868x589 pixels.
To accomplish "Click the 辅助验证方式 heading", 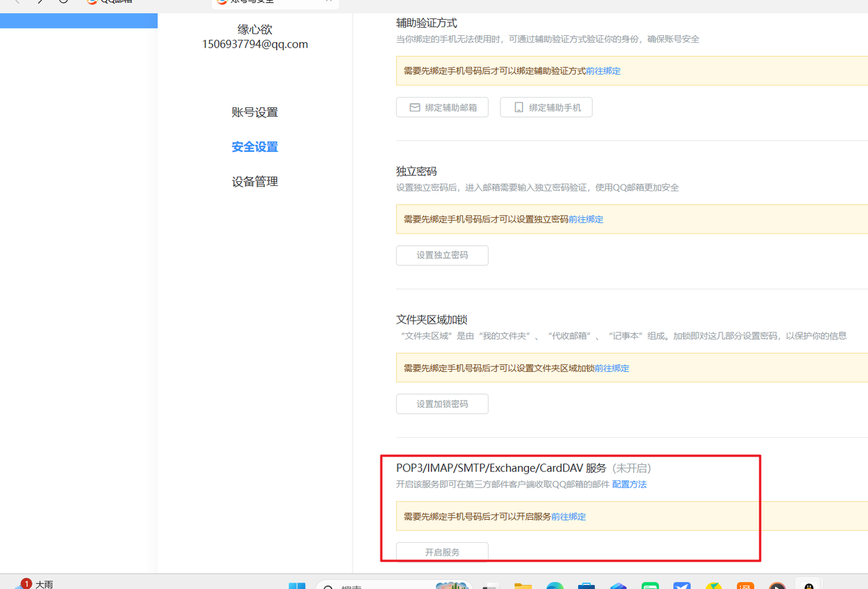I will tap(427, 23).
